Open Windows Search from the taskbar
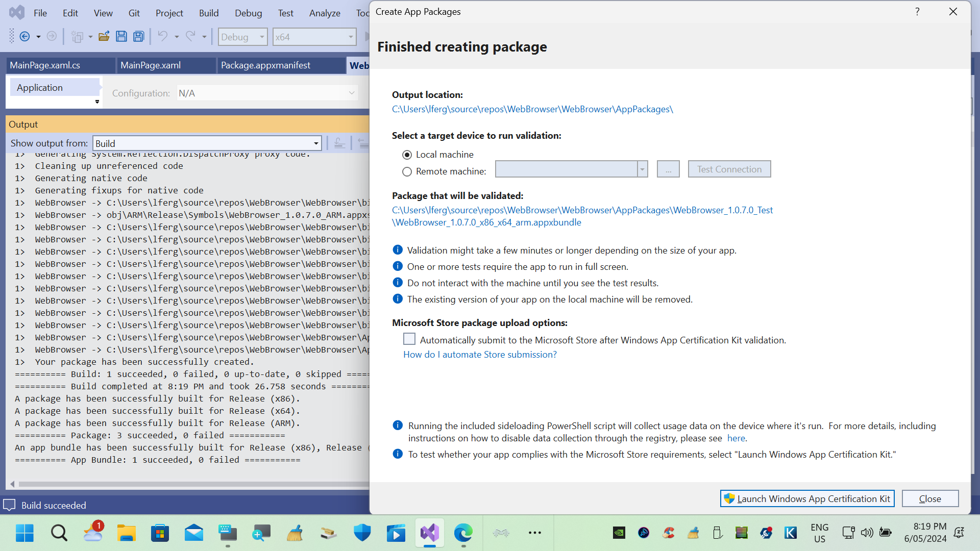Viewport: 980px width, 551px height. click(59, 533)
